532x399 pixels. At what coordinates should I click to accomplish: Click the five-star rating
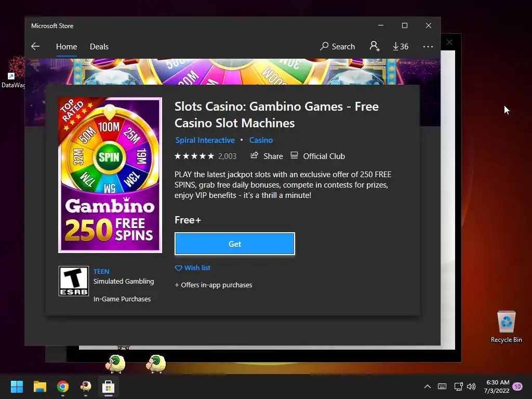point(194,156)
